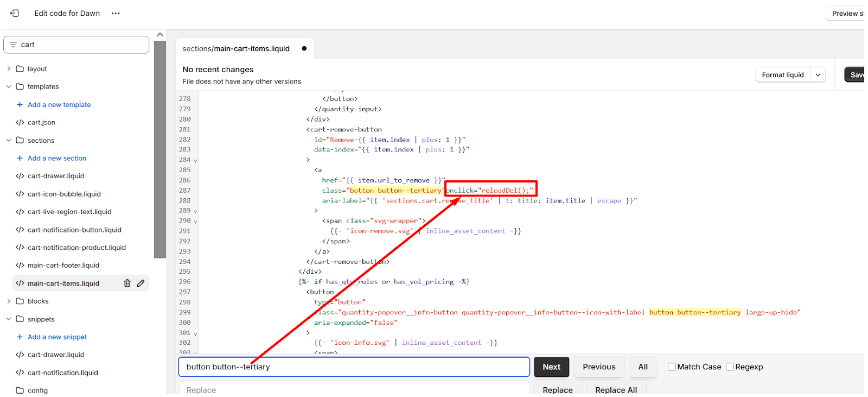Rename main-cart-items.liquid with pencil icon
The image size is (868, 397).
[x=141, y=283]
